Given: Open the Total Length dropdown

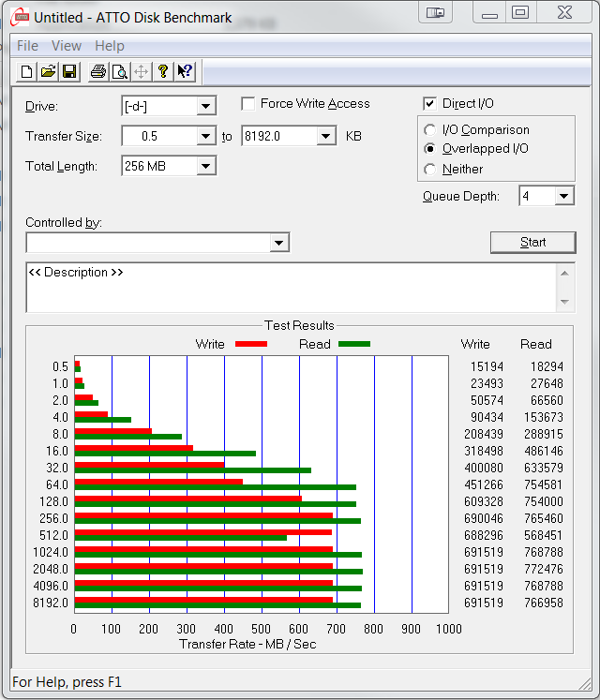Looking at the screenshot, I should point(206,166).
